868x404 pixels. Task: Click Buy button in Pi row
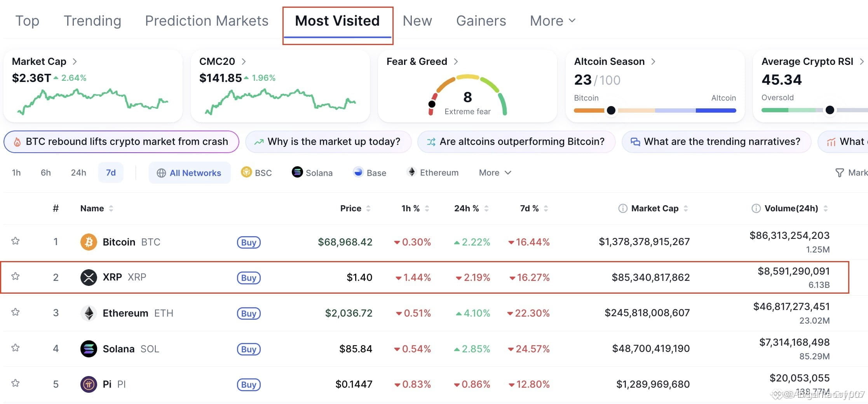tap(249, 385)
